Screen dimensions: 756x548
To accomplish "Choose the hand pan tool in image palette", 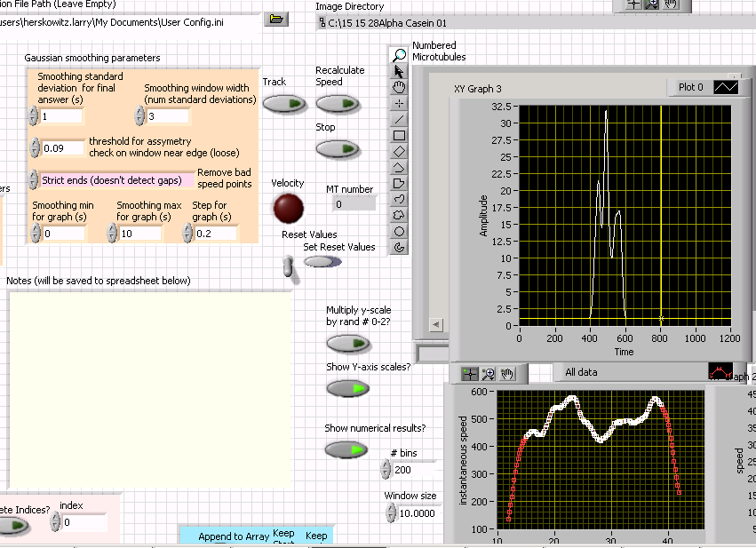I will pyautogui.click(x=399, y=87).
